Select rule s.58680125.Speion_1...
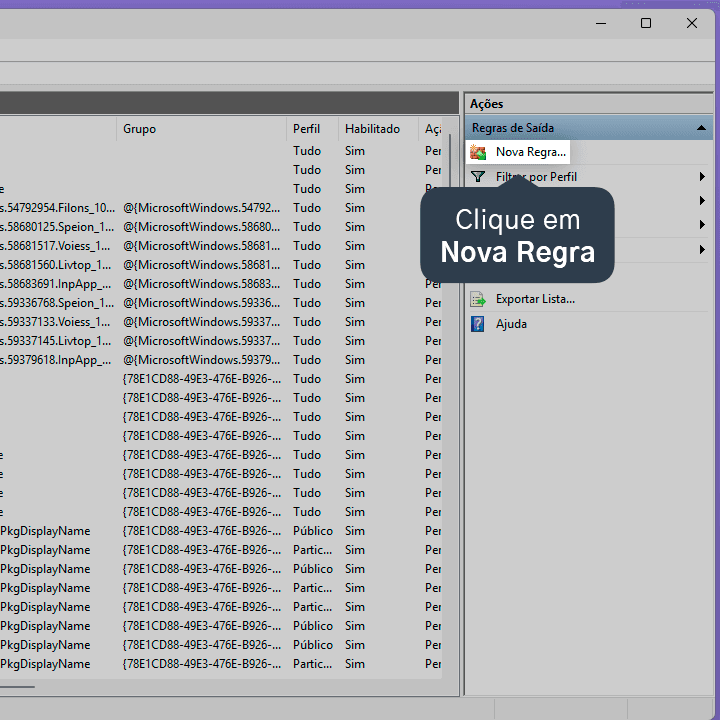Screen dimensions: 720x720 pos(57,227)
